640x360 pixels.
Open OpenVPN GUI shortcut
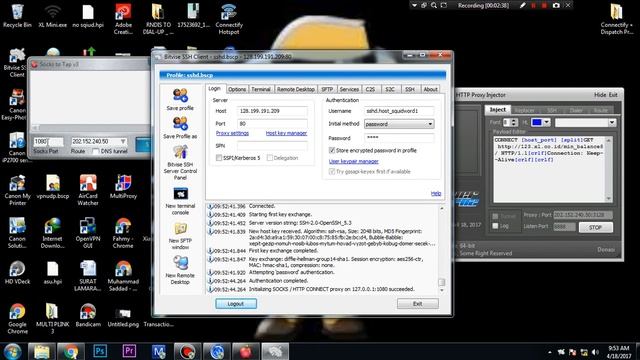tap(88, 233)
